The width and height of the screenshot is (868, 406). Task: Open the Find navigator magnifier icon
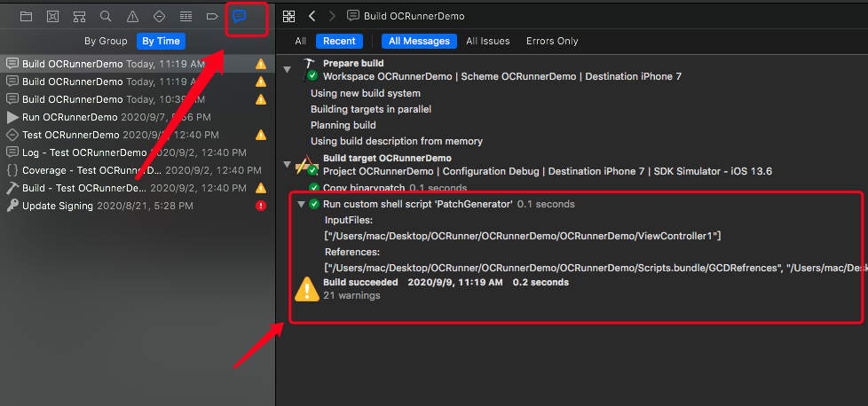click(106, 16)
